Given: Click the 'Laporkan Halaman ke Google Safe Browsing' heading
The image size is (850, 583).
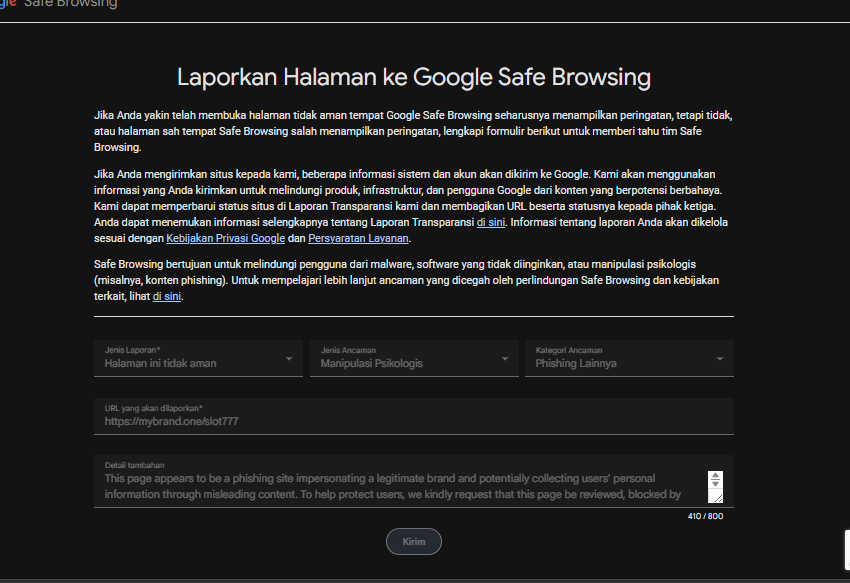Looking at the screenshot, I should [414, 77].
